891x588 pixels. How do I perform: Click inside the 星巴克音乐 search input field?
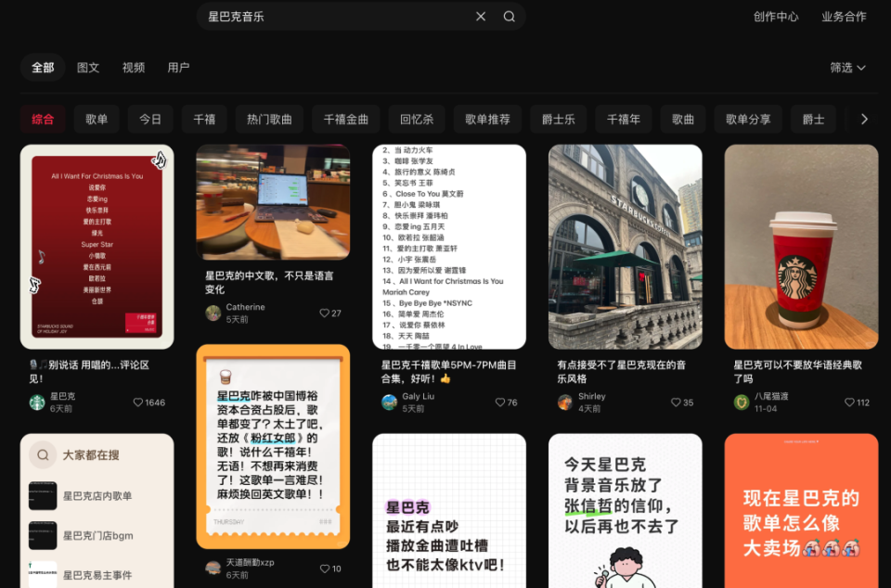(x=278, y=17)
